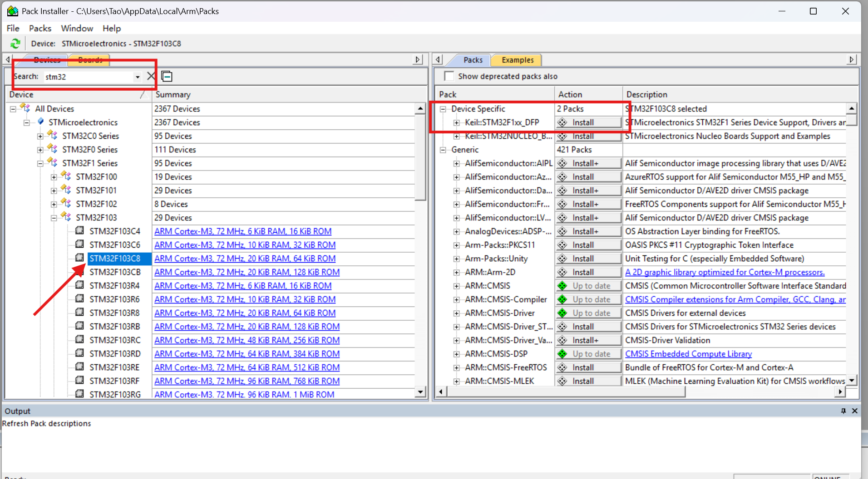Expand the STM32F102 node
This screenshot has height=479, width=868.
pos(54,204)
